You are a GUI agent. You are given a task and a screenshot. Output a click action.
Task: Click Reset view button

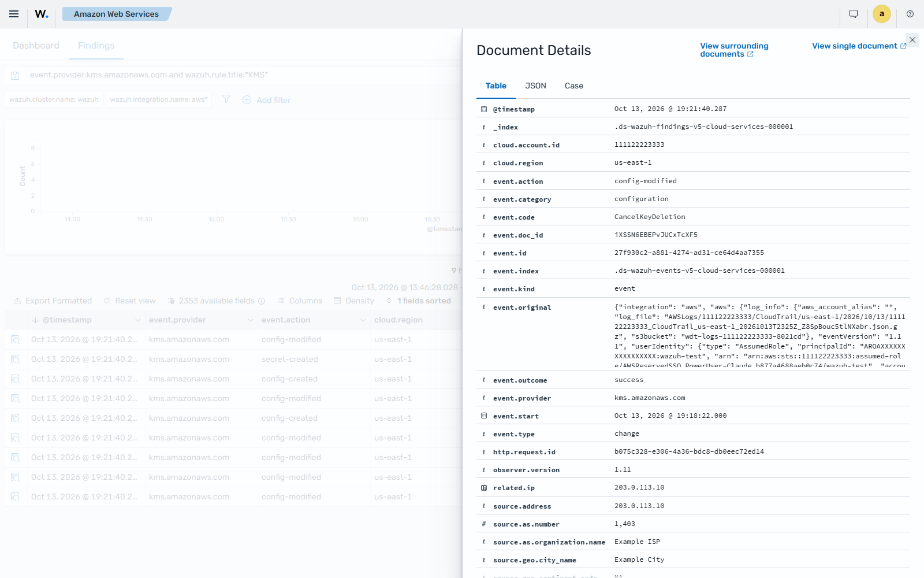pyautogui.click(x=129, y=301)
